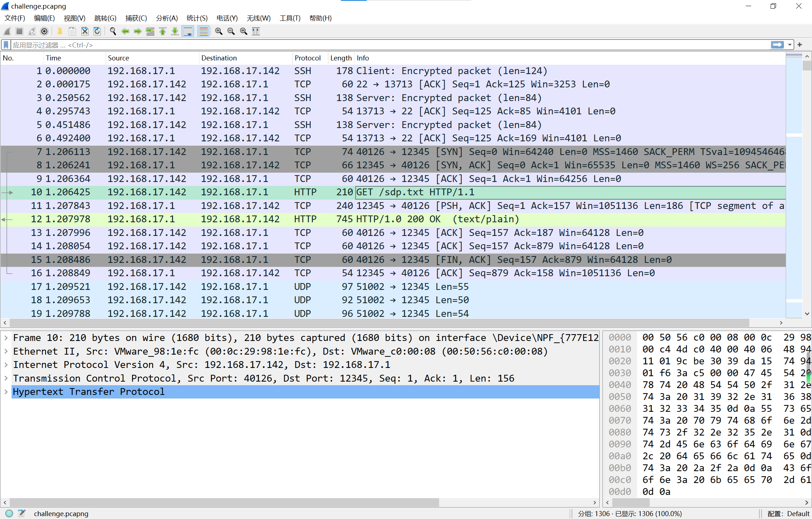Image resolution: width=812 pixels, height=519 pixels.
Task: Click the display filter input field
Action: pyautogui.click(x=360, y=45)
